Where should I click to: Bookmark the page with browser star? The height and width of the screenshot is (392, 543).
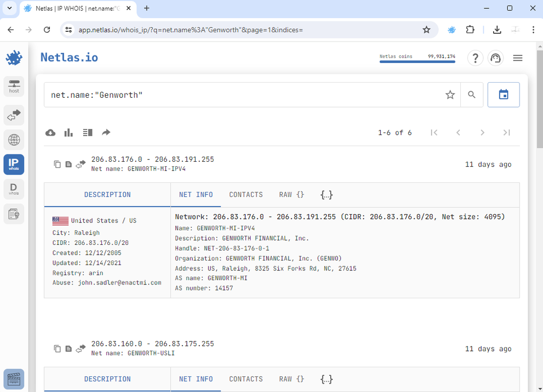tap(426, 30)
